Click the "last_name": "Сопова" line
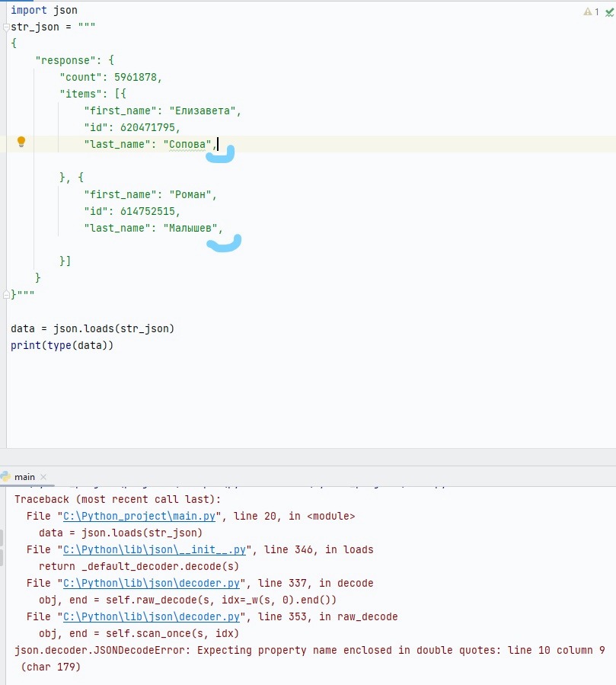 pyautogui.click(x=150, y=144)
